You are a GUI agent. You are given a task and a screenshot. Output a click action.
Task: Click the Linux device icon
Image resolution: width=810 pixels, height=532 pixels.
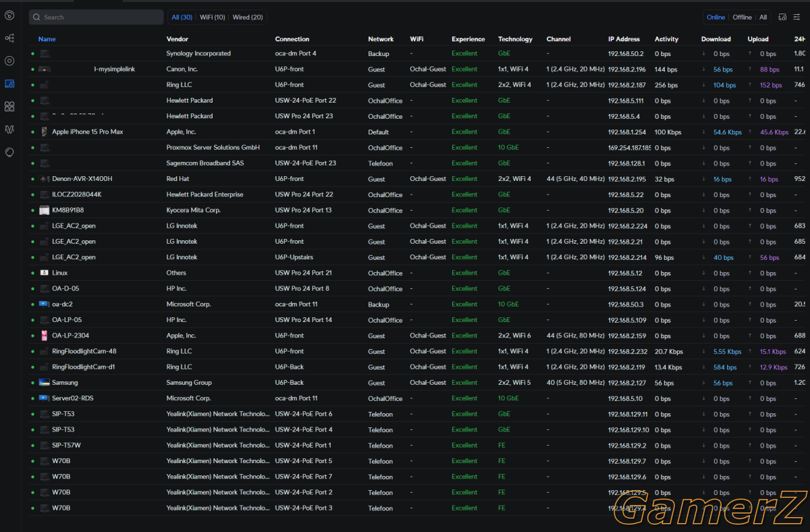pos(45,273)
